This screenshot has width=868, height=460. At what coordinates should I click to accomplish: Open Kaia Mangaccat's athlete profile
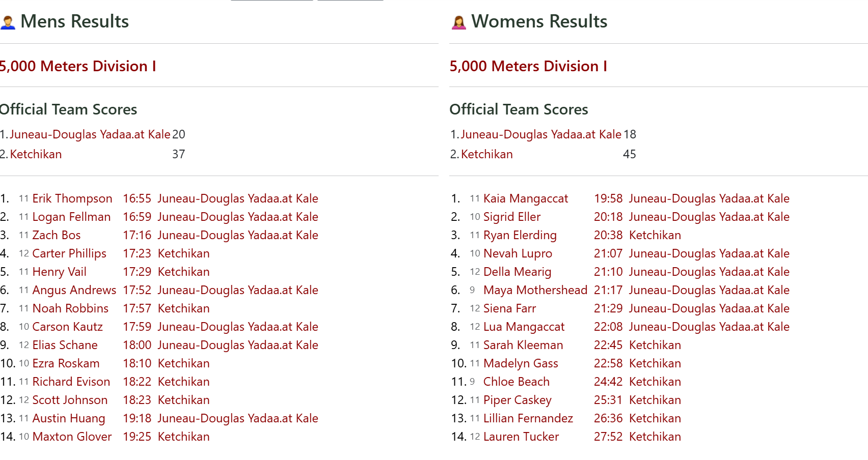click(525, 198)
